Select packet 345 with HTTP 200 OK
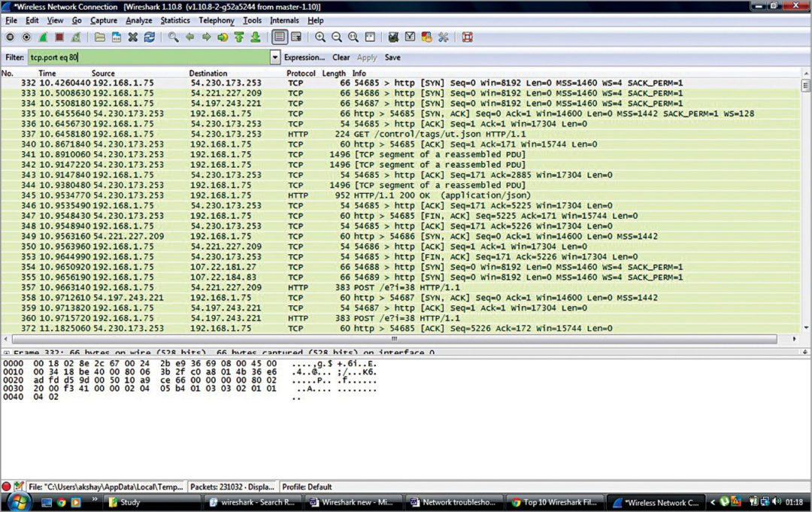This screenshot has height=512, width=812. pyautogui.click(x=226, y=195)
